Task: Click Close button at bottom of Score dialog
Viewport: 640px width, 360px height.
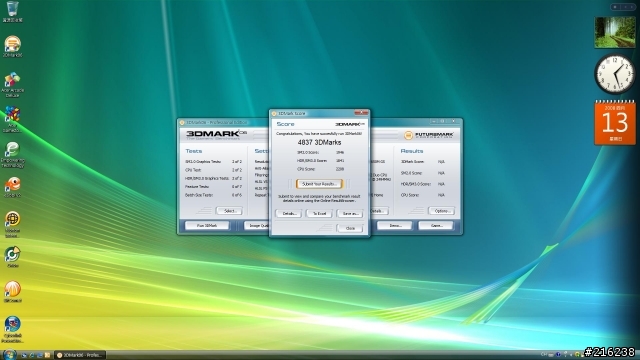Action: tap(350, 228)
